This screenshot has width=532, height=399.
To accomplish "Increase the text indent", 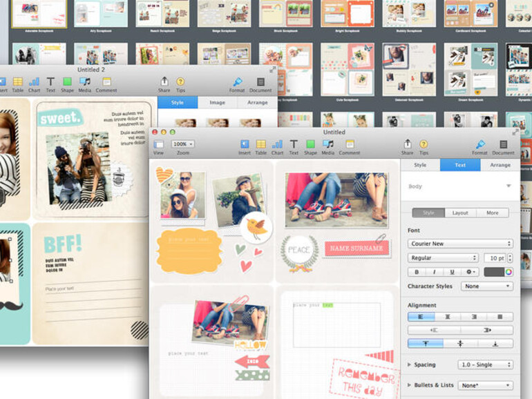I will pos(487,330).
